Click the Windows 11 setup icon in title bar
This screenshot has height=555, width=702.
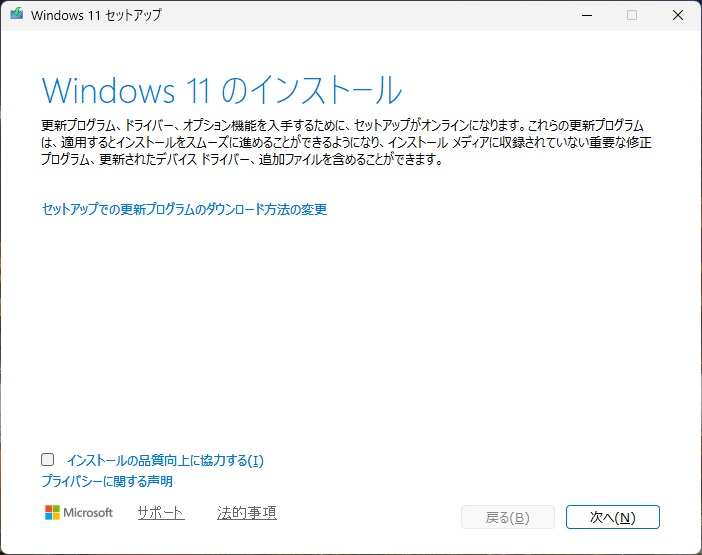(x=16, y=15)
